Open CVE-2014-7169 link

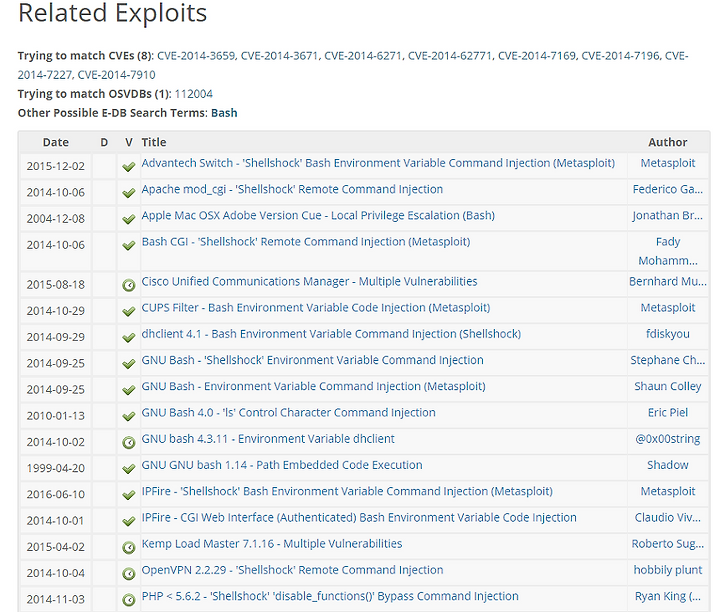point(537,56)
